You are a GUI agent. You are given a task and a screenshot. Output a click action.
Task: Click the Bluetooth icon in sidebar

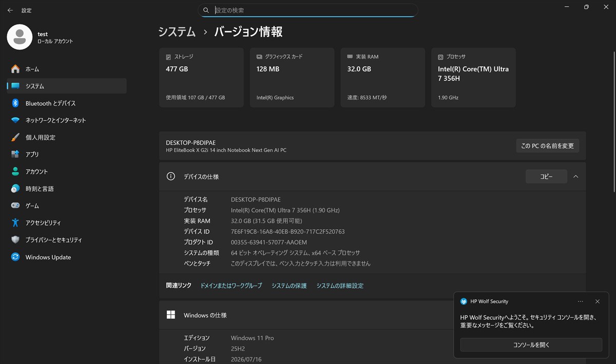tap(15, 103)
